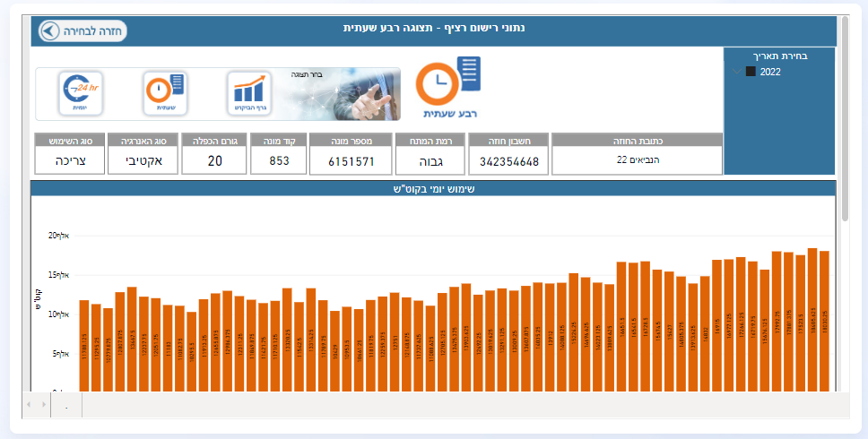Click the leftmost orange bar in the daily usage chart
Viewport: 868px width, 439px height.
(x=84, y=345)
